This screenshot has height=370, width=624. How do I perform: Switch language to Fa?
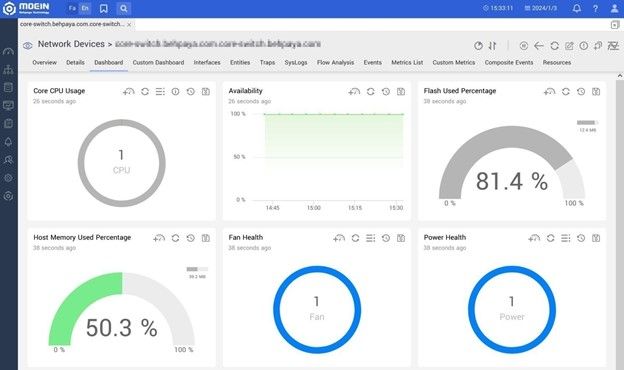72,8
